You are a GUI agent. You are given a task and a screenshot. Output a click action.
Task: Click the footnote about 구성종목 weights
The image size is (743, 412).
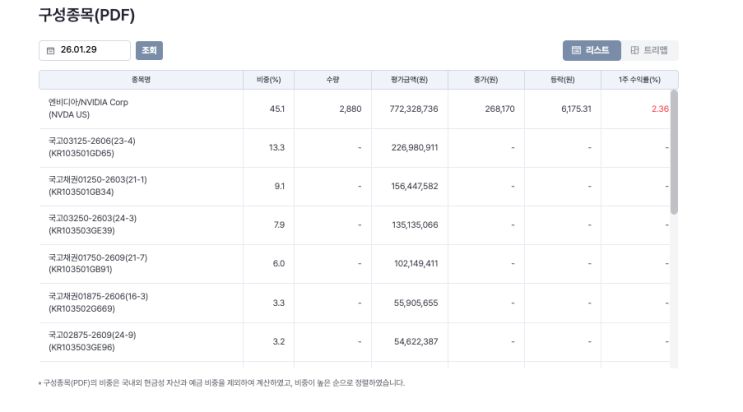(222, 383)
